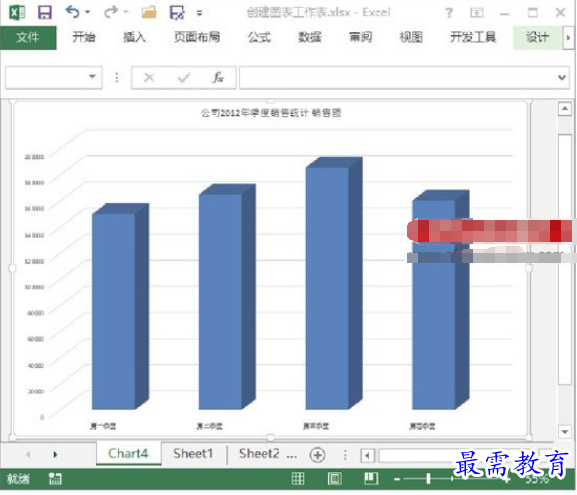
Task: Click the formula bar input field
Action: (397, 77)
